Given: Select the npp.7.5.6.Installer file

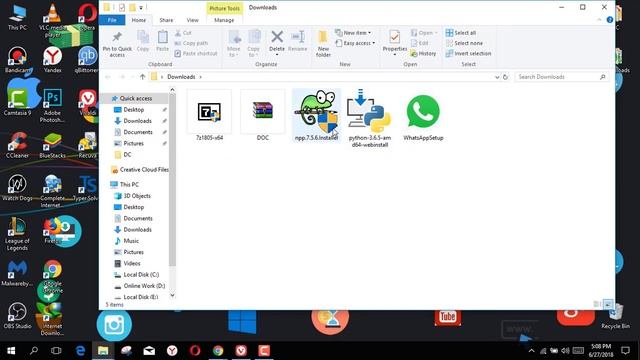Looking at the screenshot, I should (x=316, y=116).
